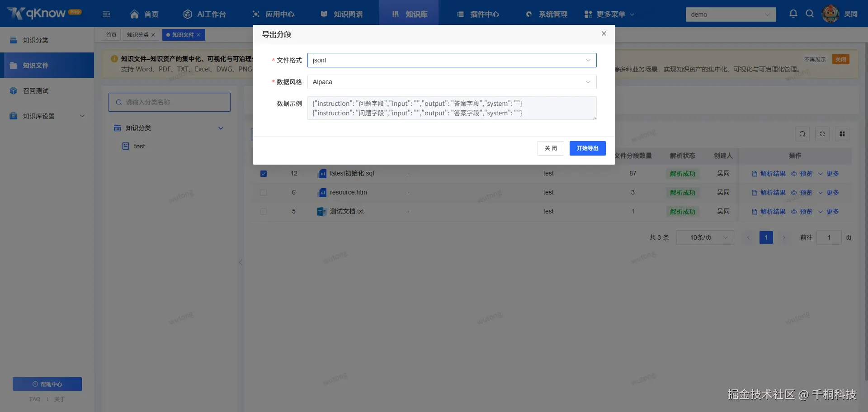This screenshot has height=412, width=868.
Task: Tick the checkbox for 测试文档.txt row
Action: [x=264, y=212]
